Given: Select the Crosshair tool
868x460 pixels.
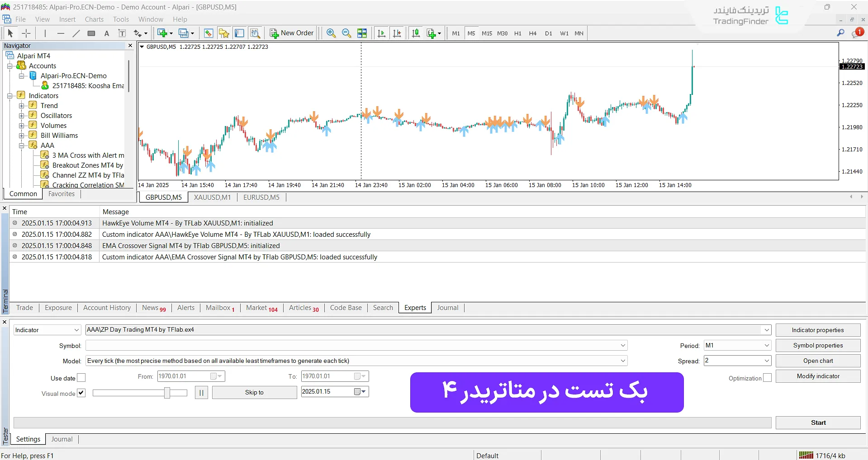Looking at the screenshot, I should pyautogui.click(x=26, y=33).
